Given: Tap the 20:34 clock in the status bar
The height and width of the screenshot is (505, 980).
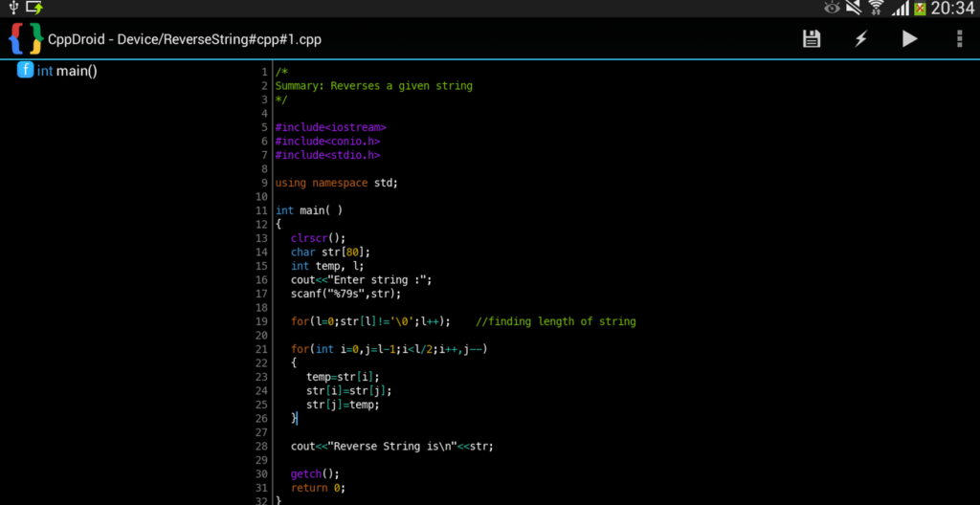Looking at the screenshot, I should pos(952,8).
